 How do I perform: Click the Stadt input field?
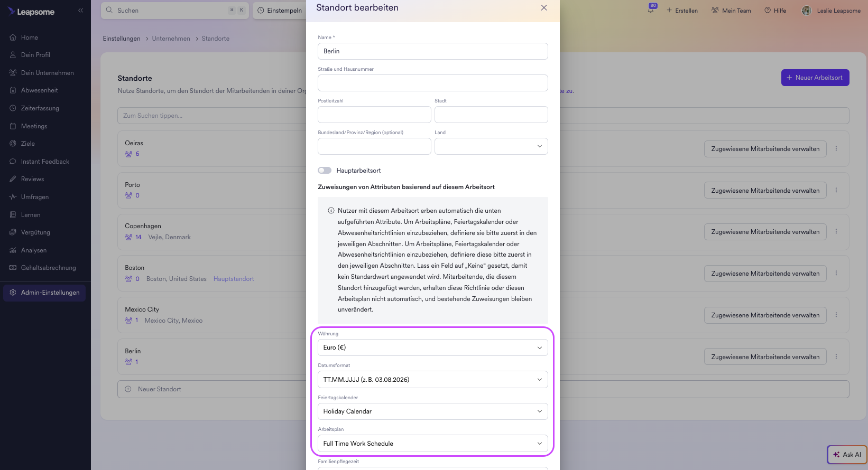(491, 115)
